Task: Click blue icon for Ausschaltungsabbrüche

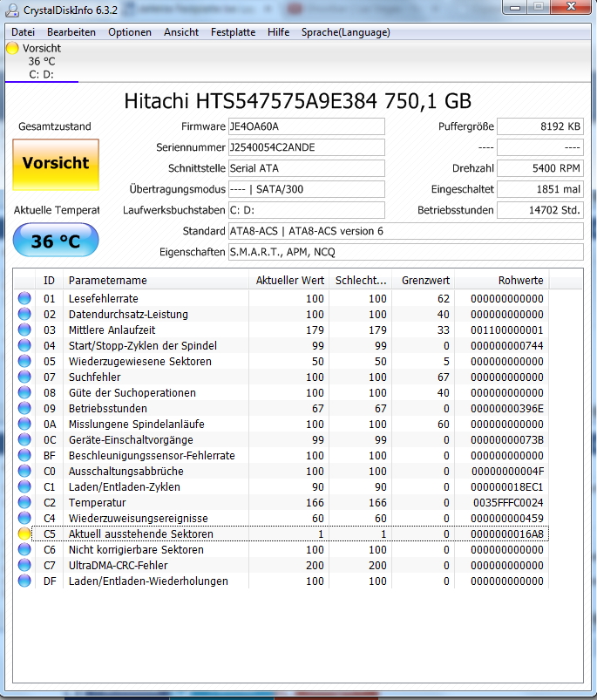Action: click(24, 471)
